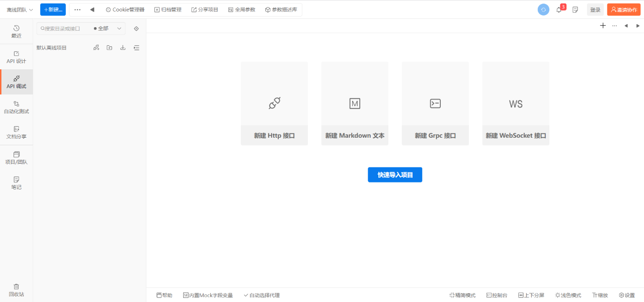Viewport: 644px width, 302px height.
Task: Disable the 自动选择代理 checkbox
Action: (x=261, y=295)
